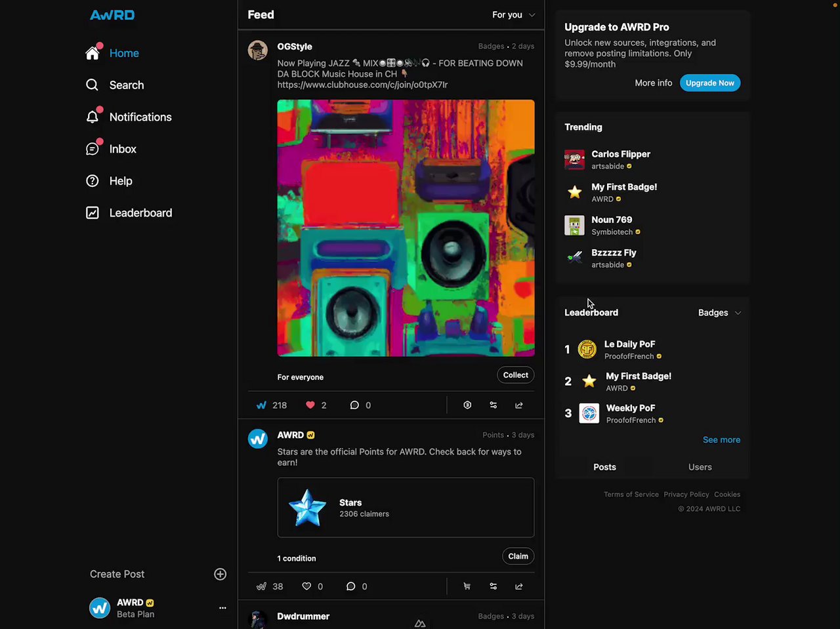Open the Leaderboard Badges dropdown
This screenshot has width=840, height=629.
tap(720, 313)
